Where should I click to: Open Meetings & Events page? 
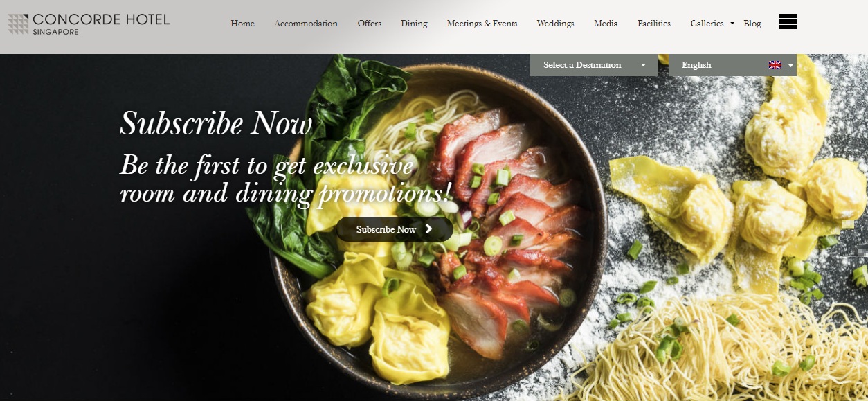point(482,24)
